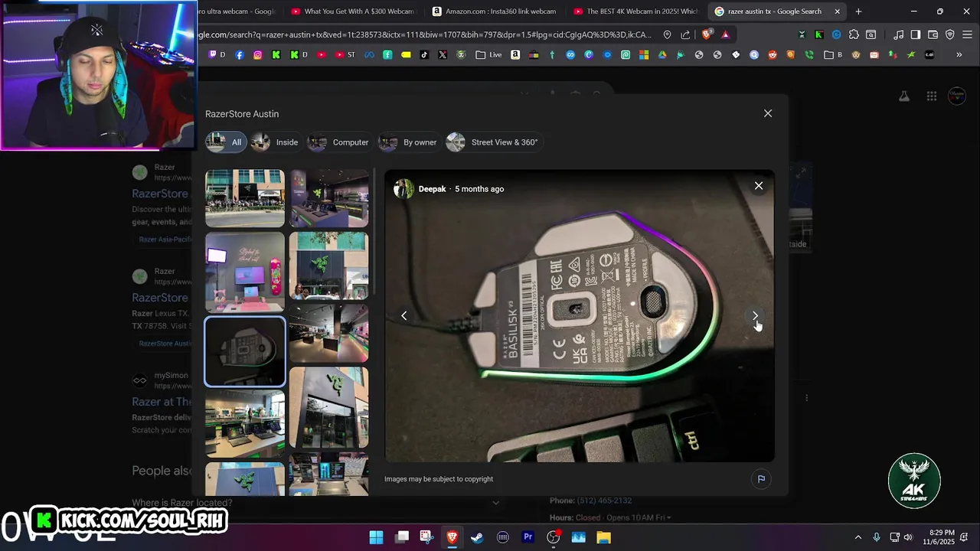Open the storefront crowd photo thumbnail
This screenshot has height=551, width=980.
(245, 198)
